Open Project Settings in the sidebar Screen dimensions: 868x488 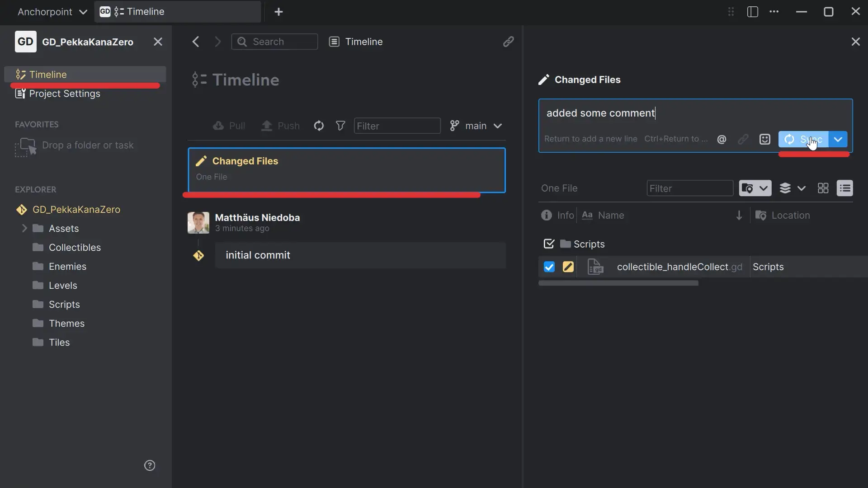click(64, 94)
